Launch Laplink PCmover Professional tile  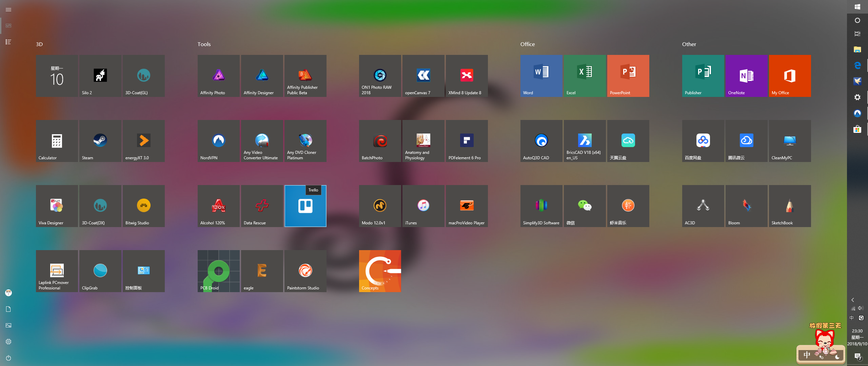[57, 271]
